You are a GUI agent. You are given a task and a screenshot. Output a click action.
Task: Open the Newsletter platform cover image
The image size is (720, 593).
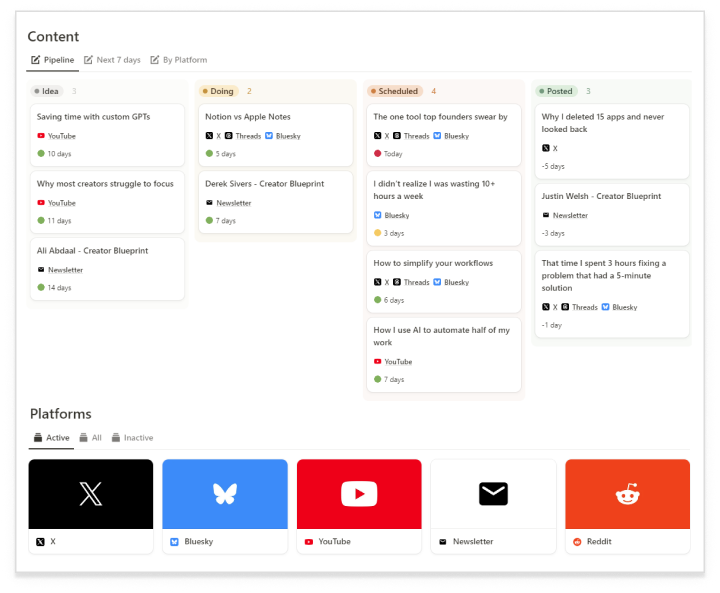[493, 494]
